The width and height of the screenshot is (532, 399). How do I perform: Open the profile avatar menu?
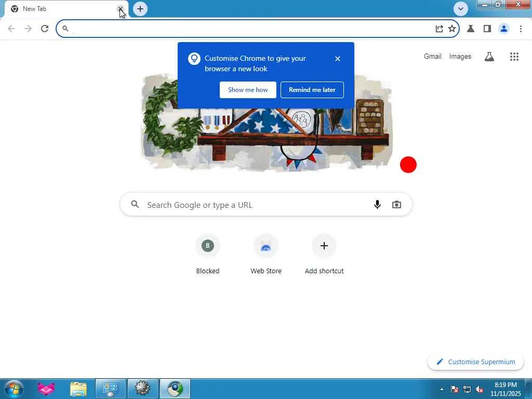(504, 29)
